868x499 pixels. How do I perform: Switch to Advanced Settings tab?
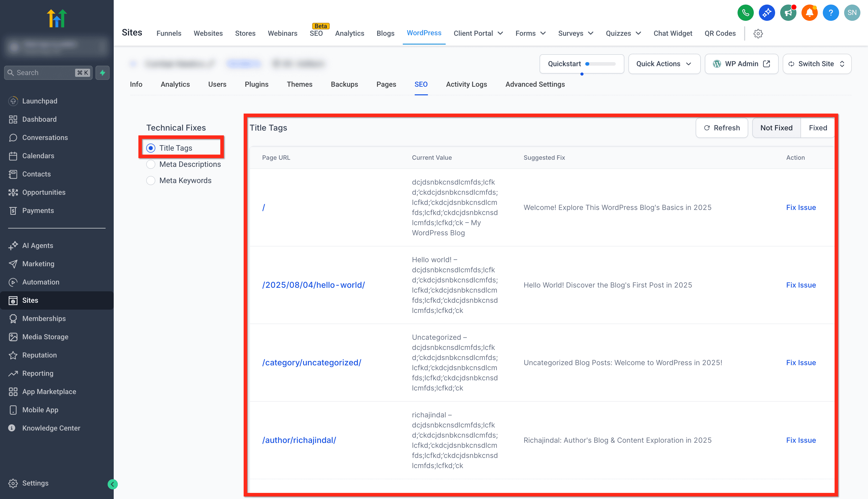coord(535,84)
